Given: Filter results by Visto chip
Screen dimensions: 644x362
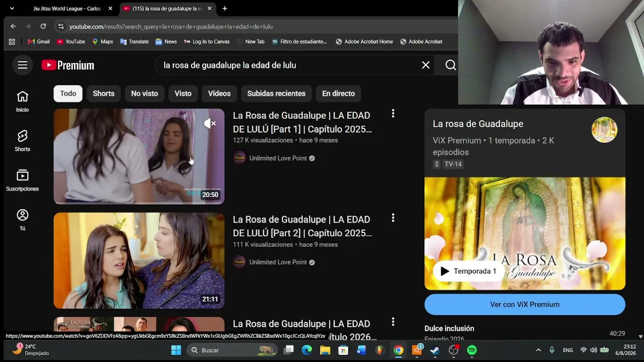Looking at the screenshot, I should coord(183,94).
